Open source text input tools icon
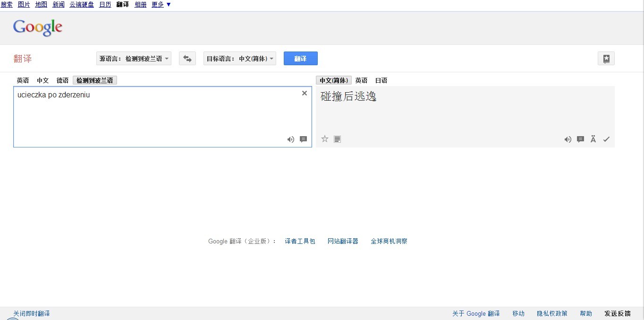 point(303,139)
